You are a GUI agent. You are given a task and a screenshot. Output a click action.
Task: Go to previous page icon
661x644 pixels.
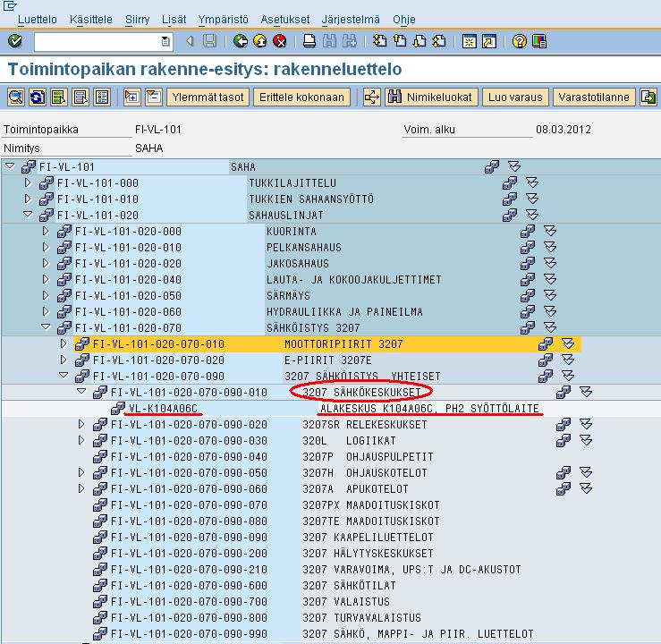tap(399, 41)
